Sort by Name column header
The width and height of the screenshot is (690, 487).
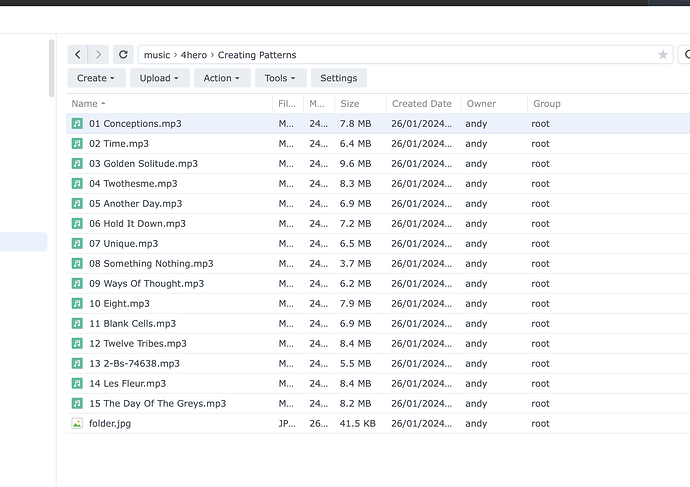click(169, 104)
